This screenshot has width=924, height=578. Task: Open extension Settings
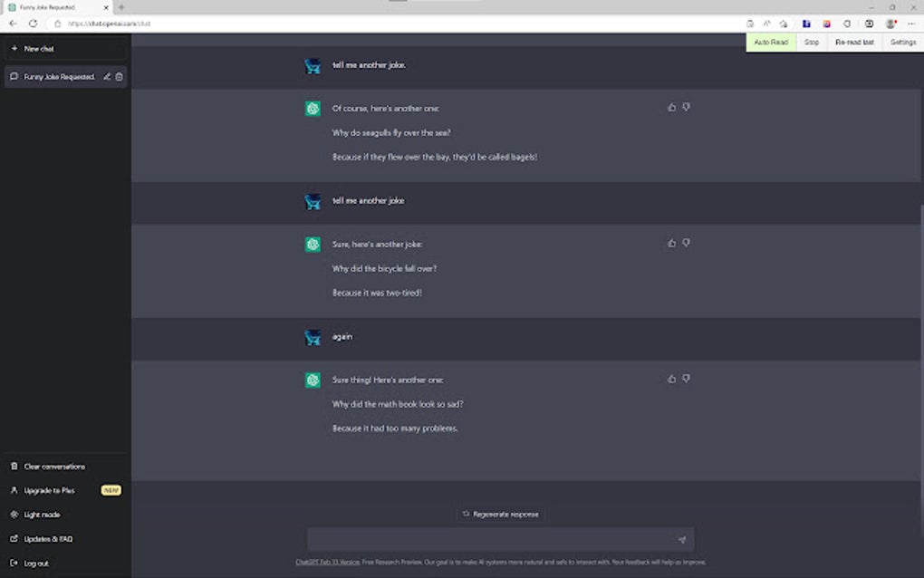pyautogui.click(x=902, y=42)
